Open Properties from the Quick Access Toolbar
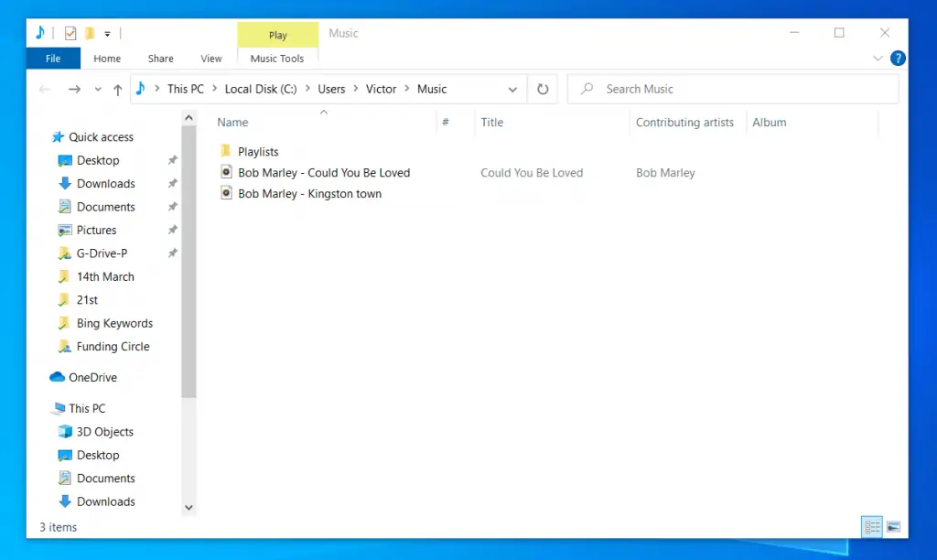 [x=70, y=33]
